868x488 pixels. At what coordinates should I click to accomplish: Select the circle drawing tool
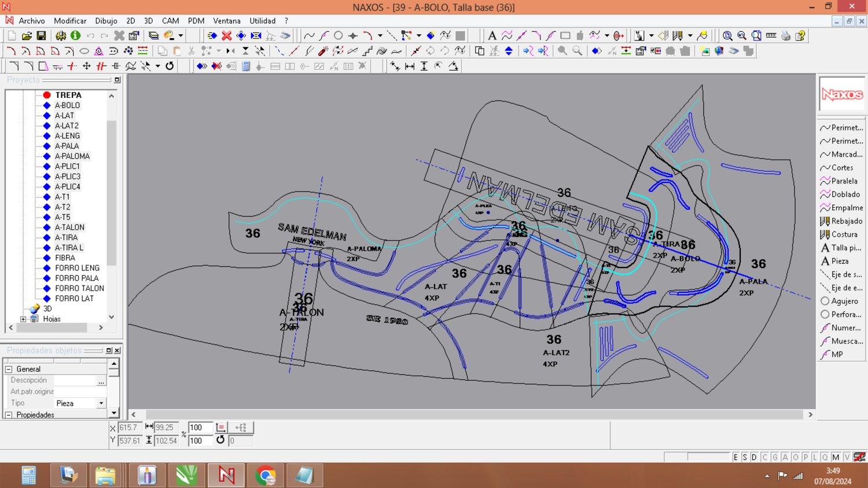[339, 36]
